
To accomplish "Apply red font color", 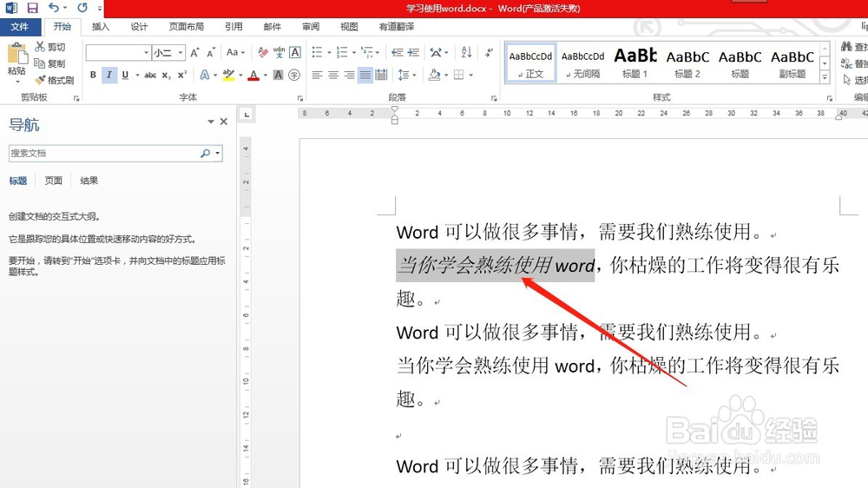I will coord(253,75).
